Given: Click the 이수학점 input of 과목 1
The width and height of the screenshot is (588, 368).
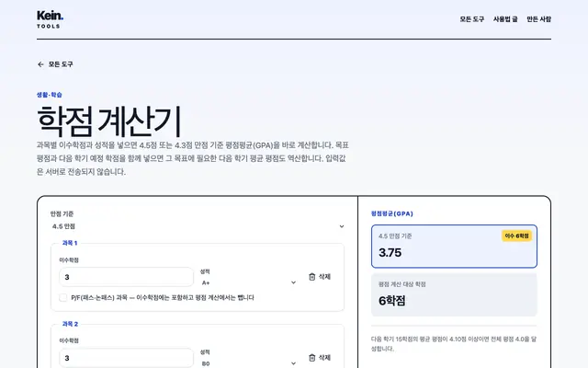Looking at the screenshot, I should [x=127, y=277].
